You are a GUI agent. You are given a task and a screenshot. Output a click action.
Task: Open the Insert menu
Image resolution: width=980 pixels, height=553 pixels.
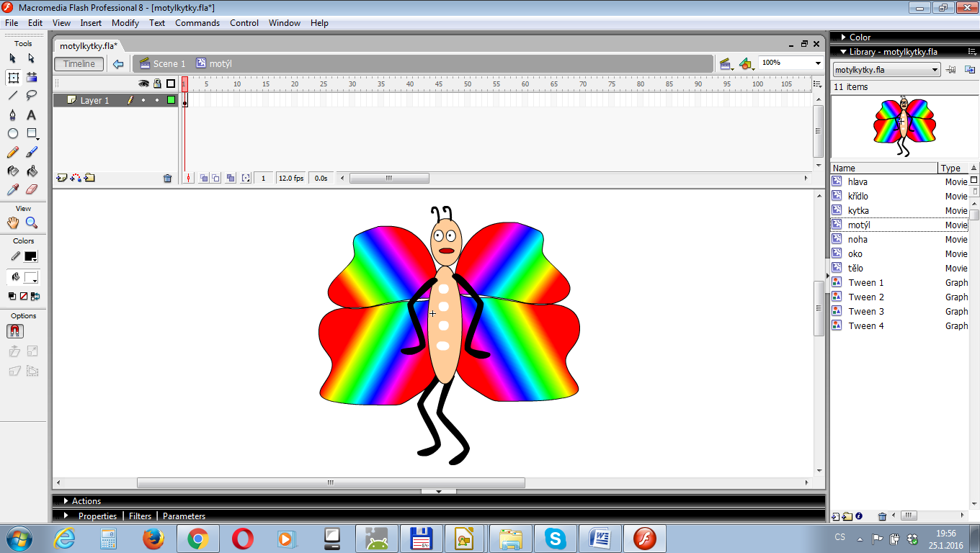click(x=91, y=23)
